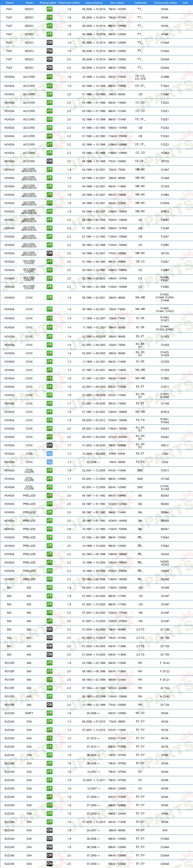Select petrol icon in Prelude B20A3 row
The width and height of the screenshot is (193, 868).
point(49,496)
